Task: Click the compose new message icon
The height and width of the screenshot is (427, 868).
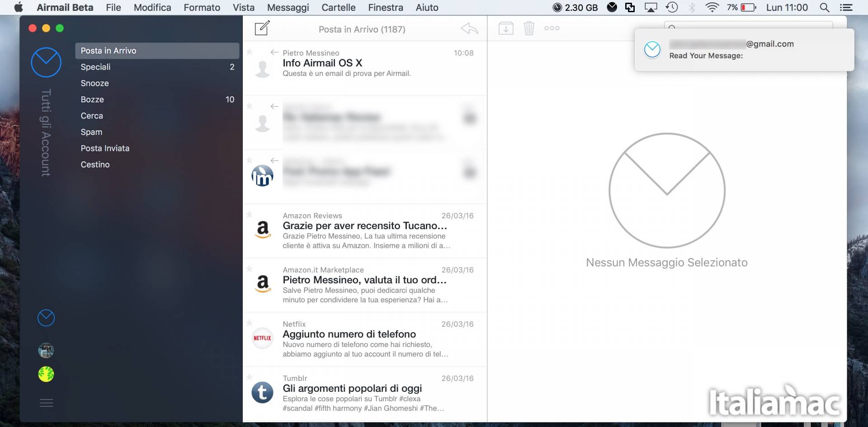Action: coord(262,28)
